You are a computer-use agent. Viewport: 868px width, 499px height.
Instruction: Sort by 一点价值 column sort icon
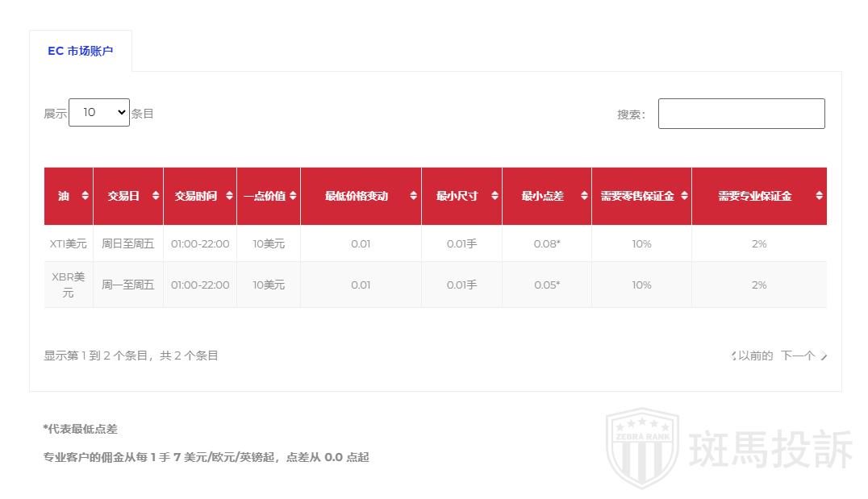(x=293, y=196)
